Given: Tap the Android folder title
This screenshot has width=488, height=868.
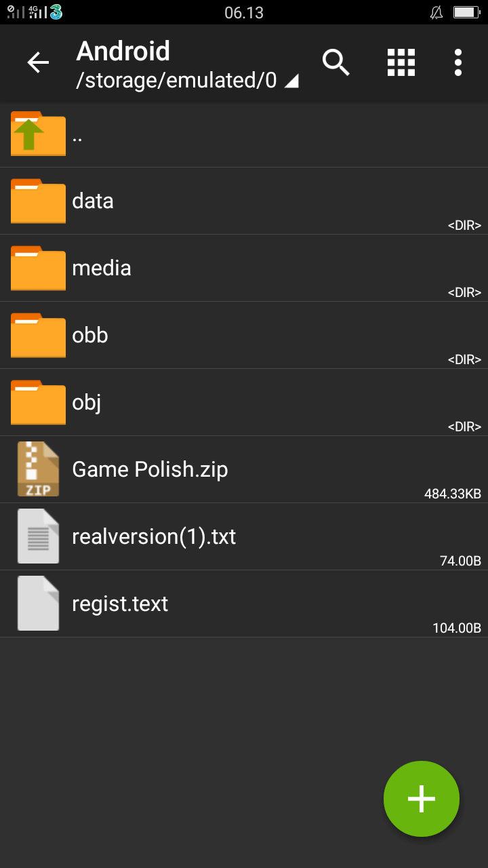Looking at the screenshot, I should click(123, 52).
